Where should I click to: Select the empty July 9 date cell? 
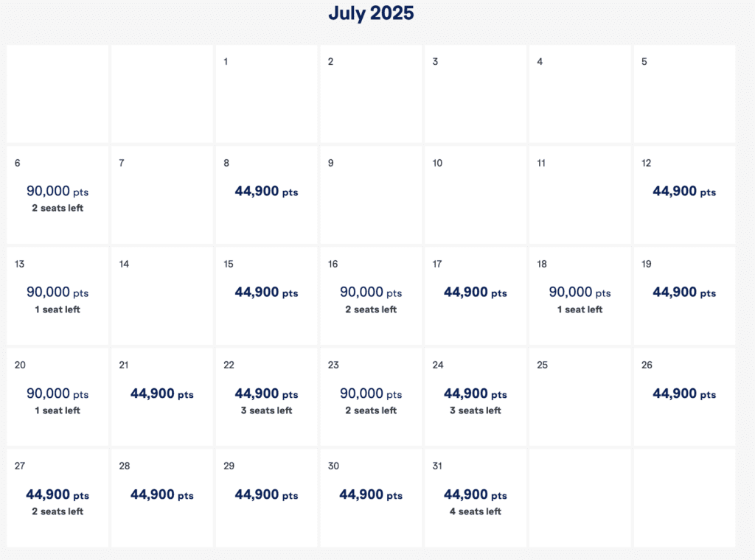point(370,195)
